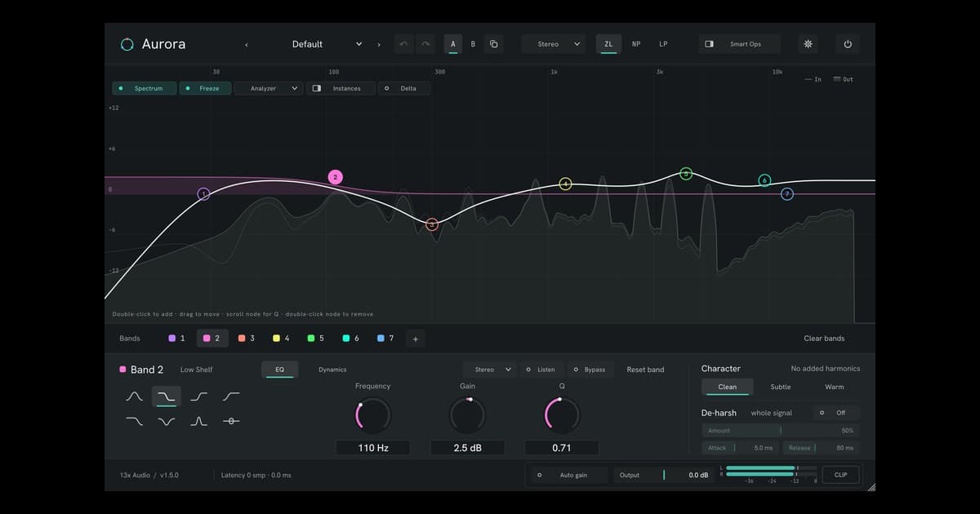Switch to the Dynamics tab
Screen dimensions: 980x514
[x=332, y=370]
